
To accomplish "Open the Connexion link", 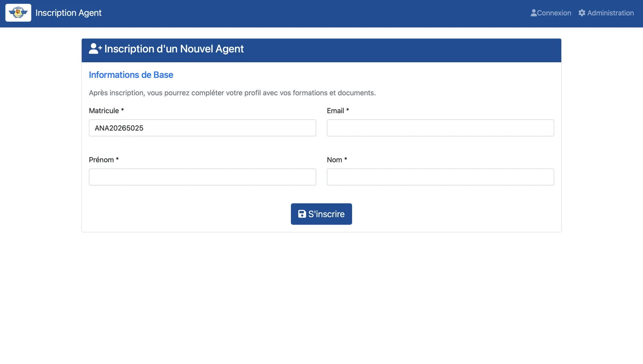I will coord(551,13).
